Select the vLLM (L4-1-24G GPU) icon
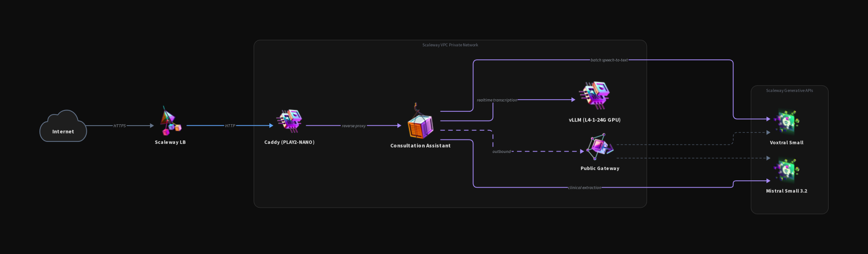 594,95
